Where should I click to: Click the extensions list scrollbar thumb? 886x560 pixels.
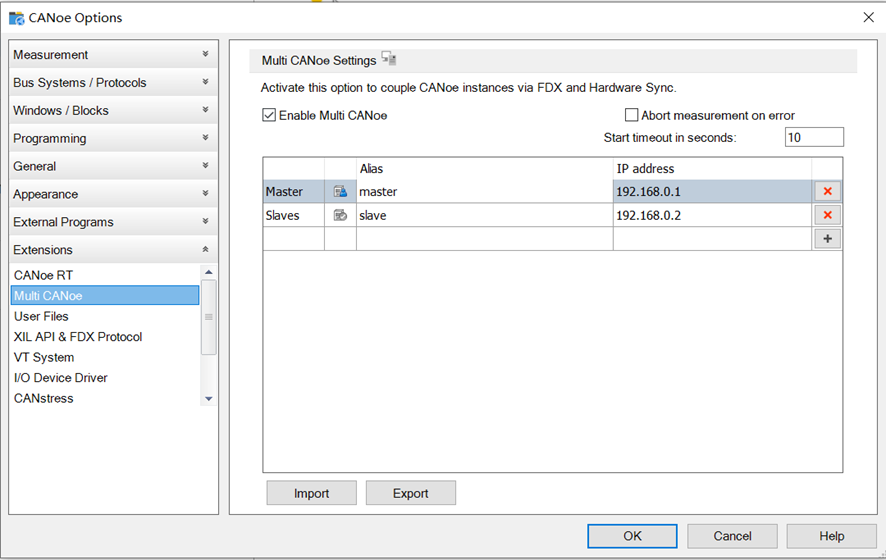click(209, 317)
